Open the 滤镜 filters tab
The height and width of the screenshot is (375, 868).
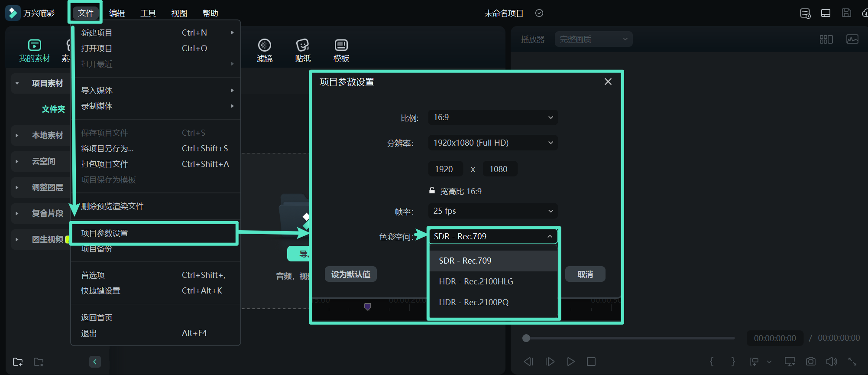265,51
